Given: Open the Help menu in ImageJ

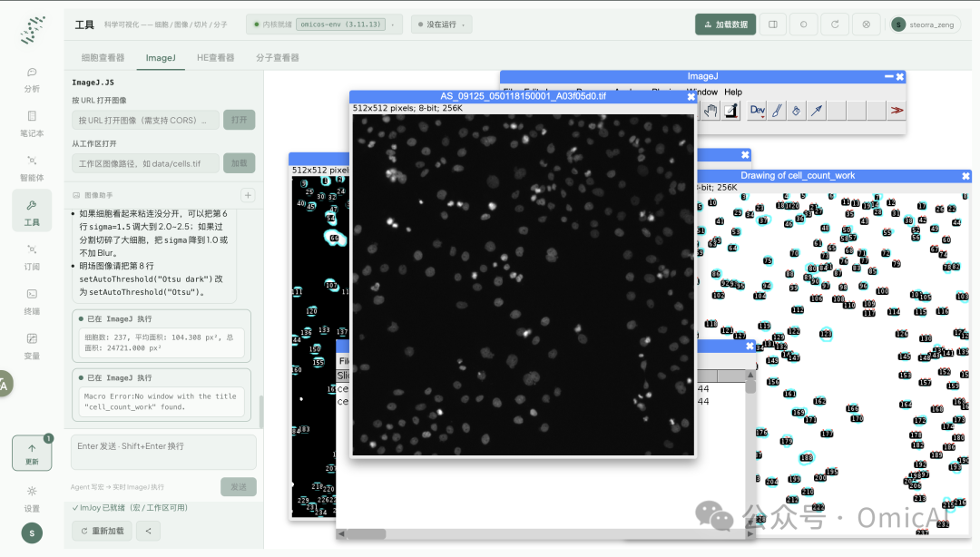Looking at the screenshot, I should (x=733, y=92).
